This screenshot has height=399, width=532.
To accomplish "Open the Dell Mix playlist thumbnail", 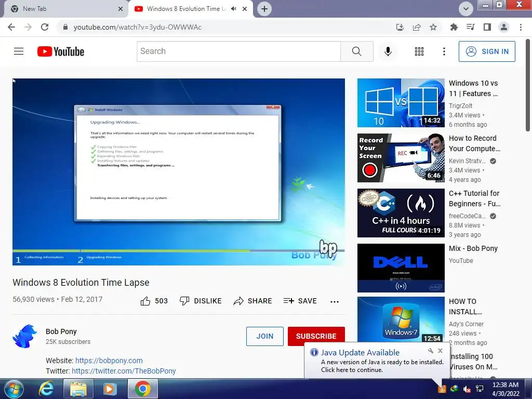I will 401,268.
